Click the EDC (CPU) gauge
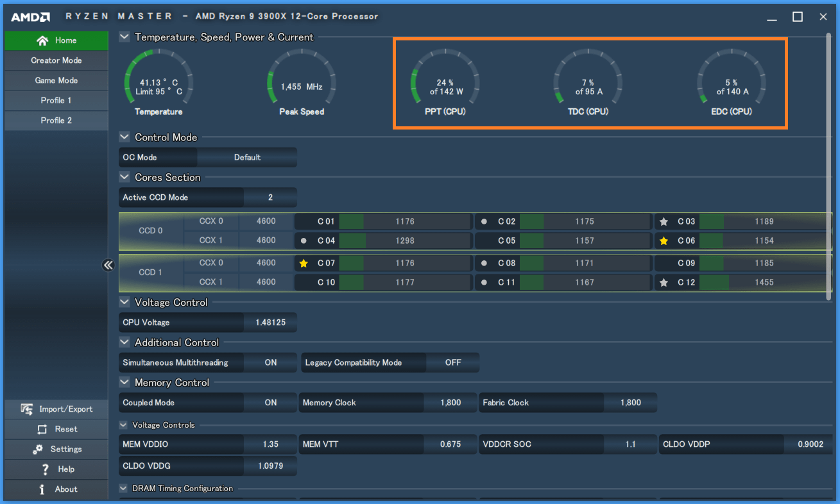This screenshot has width=840, height=504. click(732, 81)
